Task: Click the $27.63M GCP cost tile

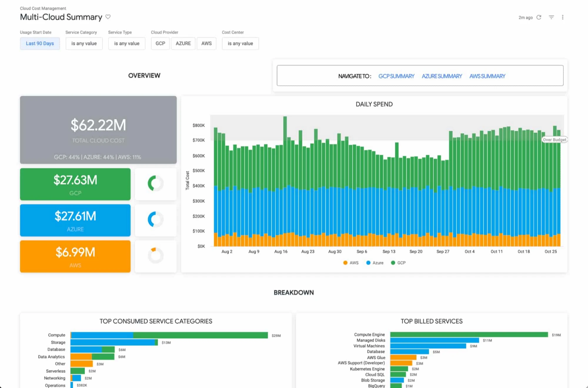Action: (75, 184)
